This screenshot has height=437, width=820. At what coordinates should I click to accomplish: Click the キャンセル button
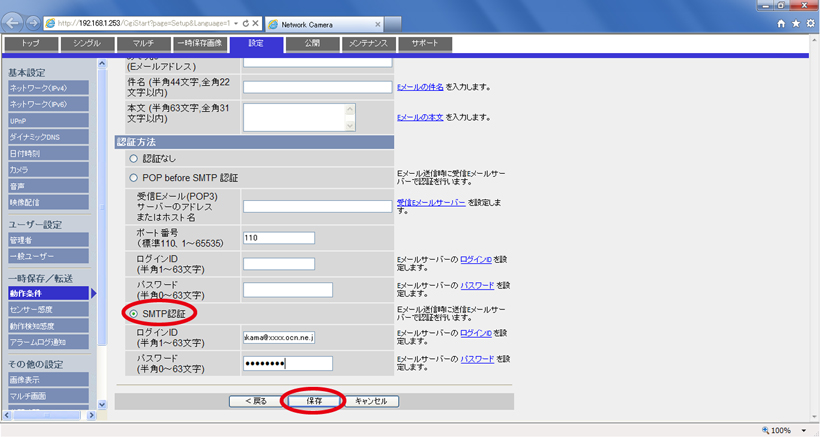pyautogui.click(x=371, y=401)
